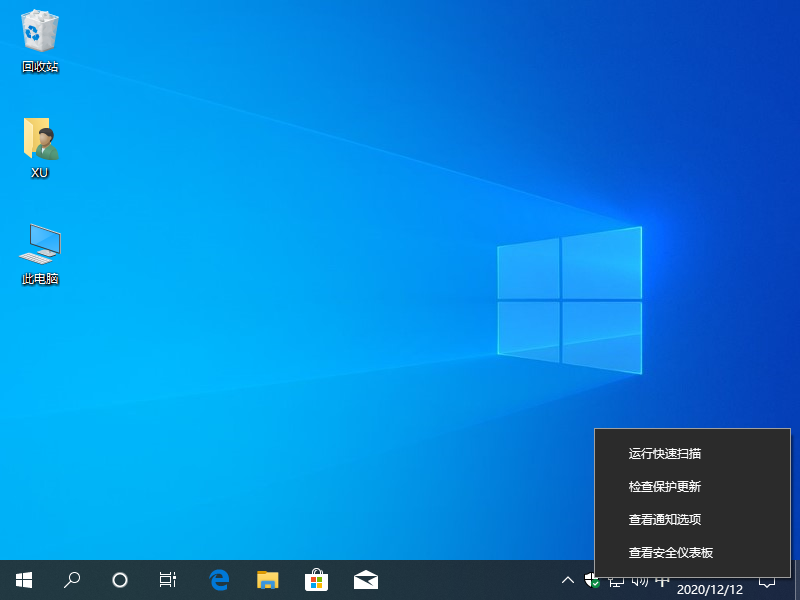Screen dimensions: 800x600
Task: Click 查看通知选项 to view notification options
Action: click(664, 519)
